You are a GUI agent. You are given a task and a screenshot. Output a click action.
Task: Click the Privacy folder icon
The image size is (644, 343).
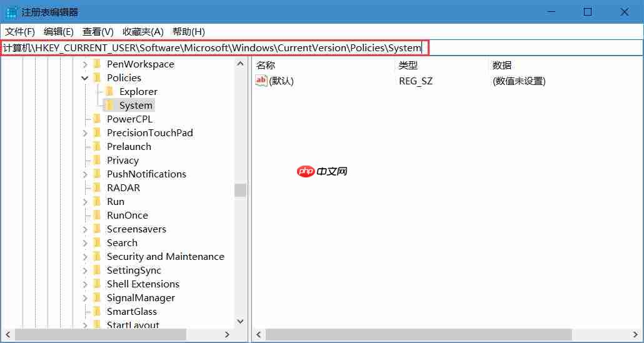[97, 160]
